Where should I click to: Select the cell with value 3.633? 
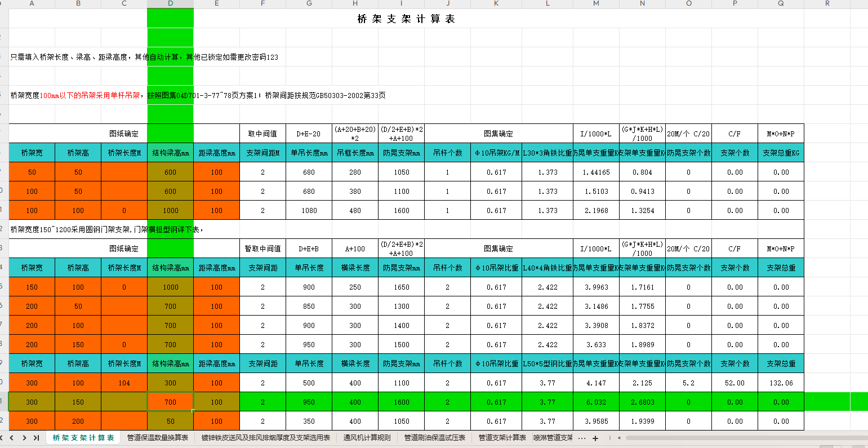pyautogui.click(x=596, y=344)
